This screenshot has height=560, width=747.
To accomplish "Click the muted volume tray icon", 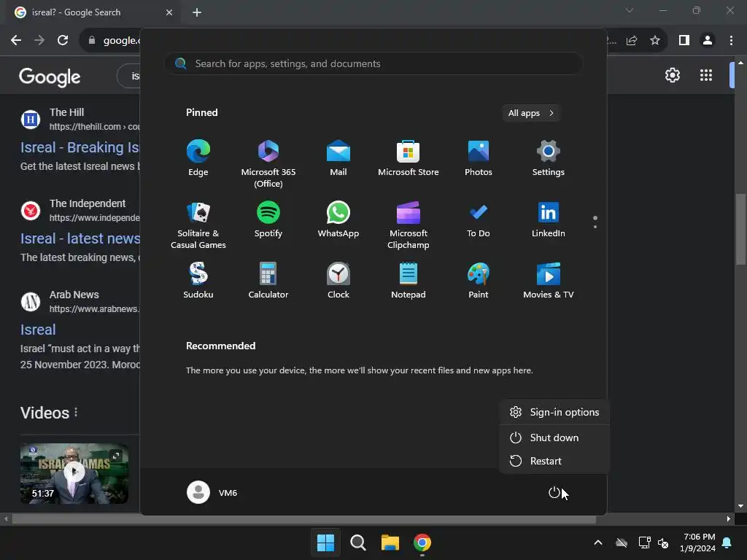I will pos(662,542).
